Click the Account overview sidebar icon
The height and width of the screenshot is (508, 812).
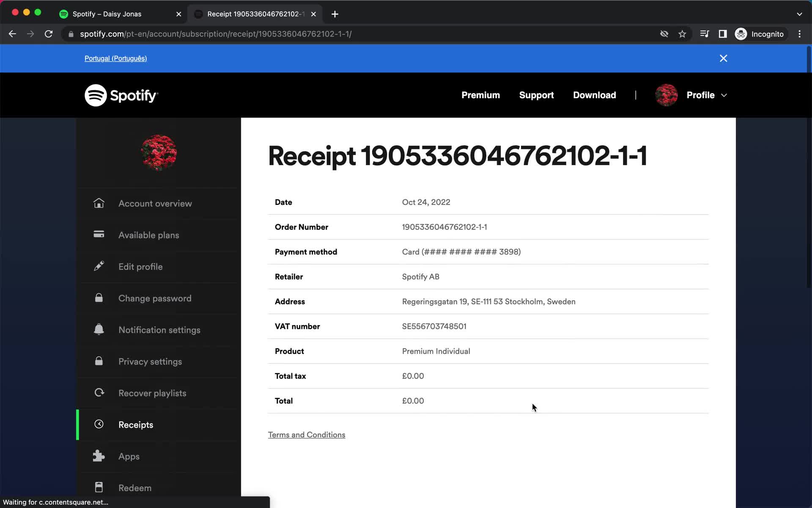pos(99,203)
